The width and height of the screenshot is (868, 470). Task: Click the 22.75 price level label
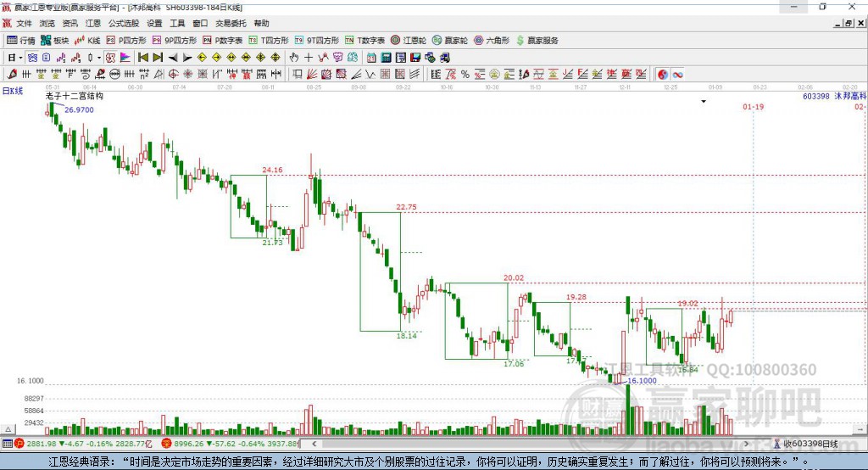(x=406, y=207)
